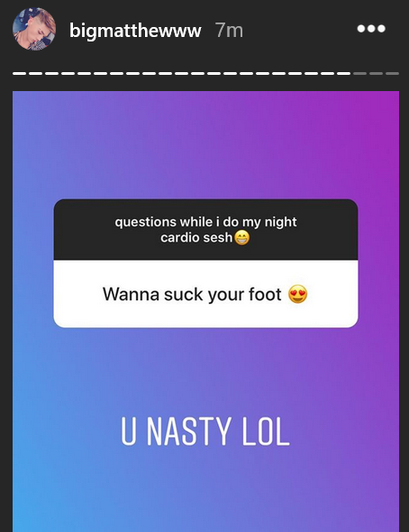Viewport: 409px width, 532px height.
Task: Open bigmatthewww's profile picture avatar
Action: coord(34,29)
